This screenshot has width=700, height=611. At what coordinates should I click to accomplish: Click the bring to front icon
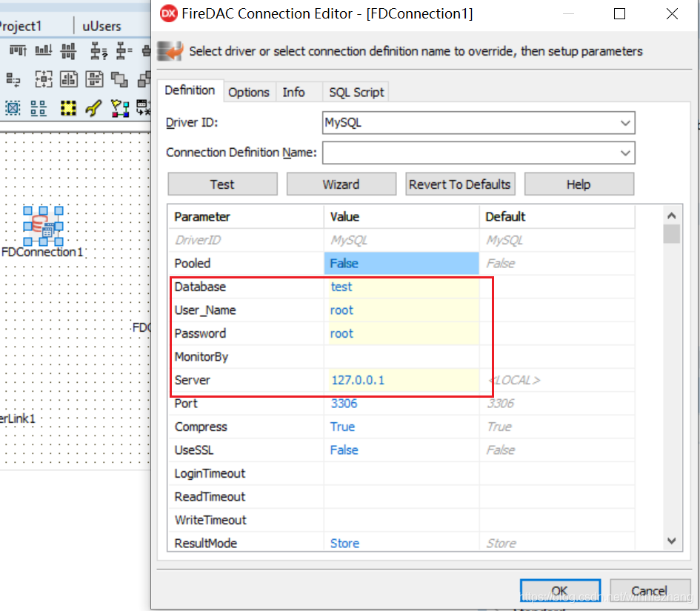tap(119, 79)
